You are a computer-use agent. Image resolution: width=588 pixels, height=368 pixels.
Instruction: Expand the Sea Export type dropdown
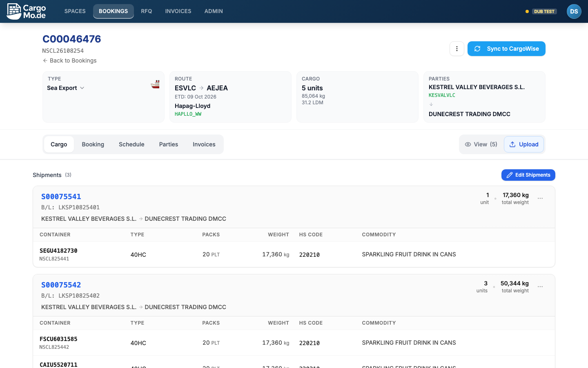point(66,88)
